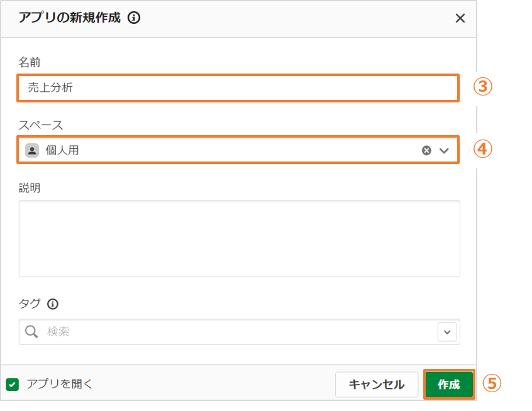The width and height of the screenshot is (532, 411).
Task: Click the green 作成 button
Action: 448,385
